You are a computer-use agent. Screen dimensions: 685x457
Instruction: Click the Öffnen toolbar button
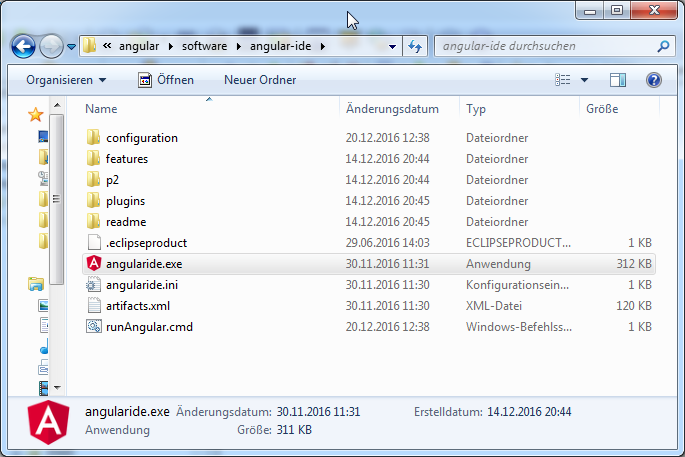(x=166, y=80)
